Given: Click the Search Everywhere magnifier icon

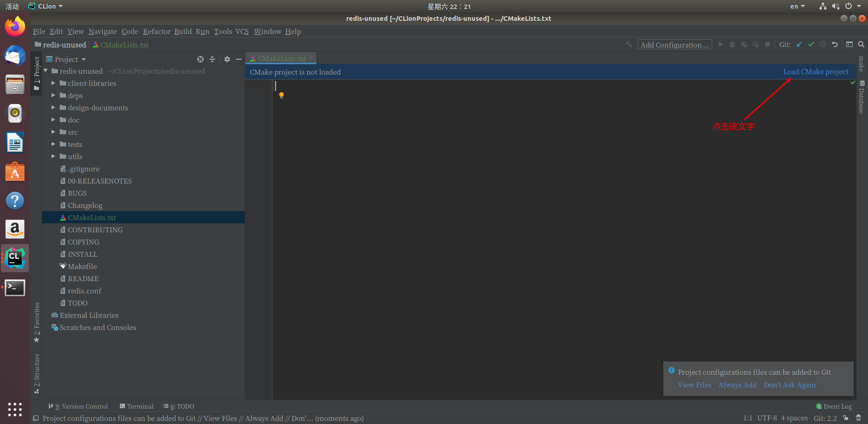Looking at the screenshot, I should click(861, 44).
